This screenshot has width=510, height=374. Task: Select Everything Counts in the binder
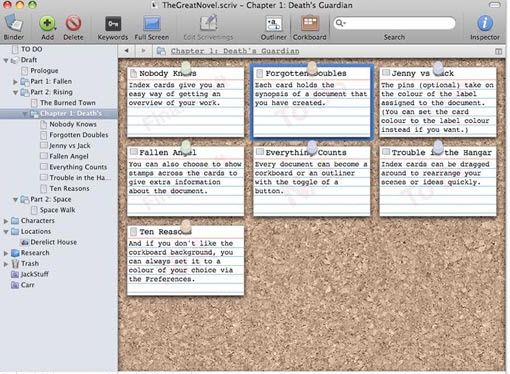click(78, 167)
